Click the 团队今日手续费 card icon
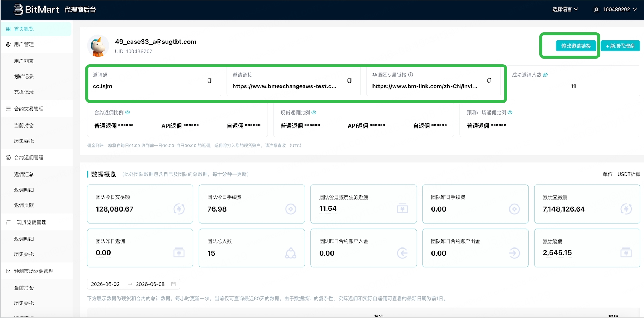This screenshot has height=318, width=644. click(x=291, y=209)
